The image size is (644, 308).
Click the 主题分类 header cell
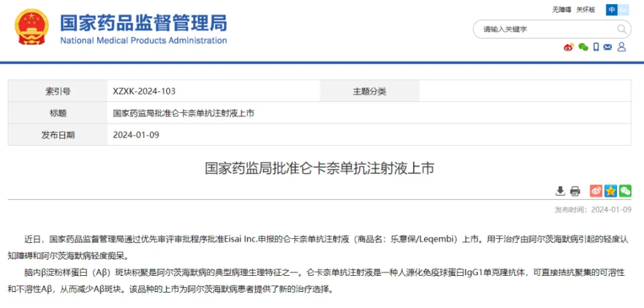pyautogui.click(x=370, y=91)
